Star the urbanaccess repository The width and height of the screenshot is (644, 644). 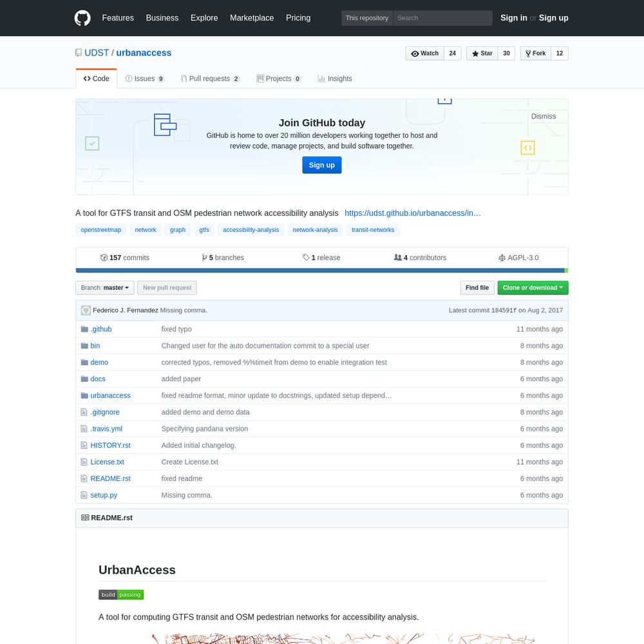tap(482, 53)
